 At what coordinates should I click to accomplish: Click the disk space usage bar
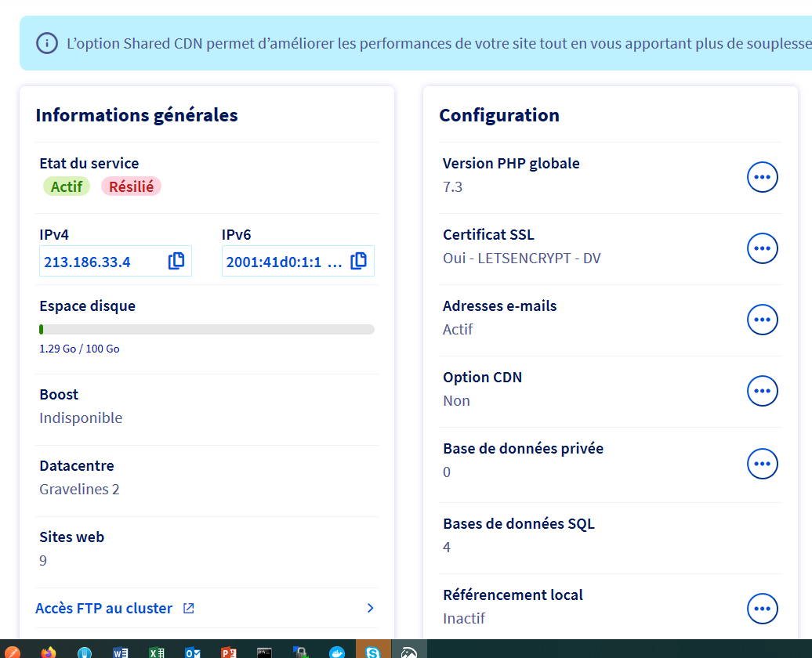click(207, 330)
